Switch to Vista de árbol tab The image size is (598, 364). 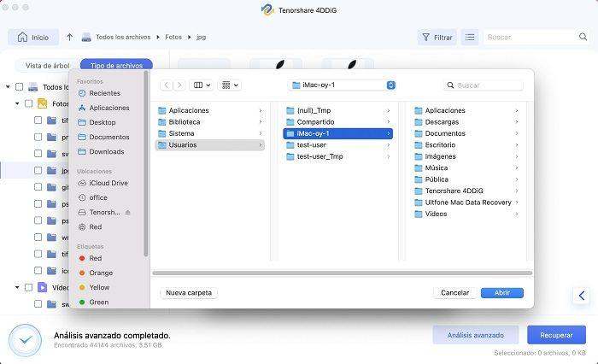pos(47,66)
